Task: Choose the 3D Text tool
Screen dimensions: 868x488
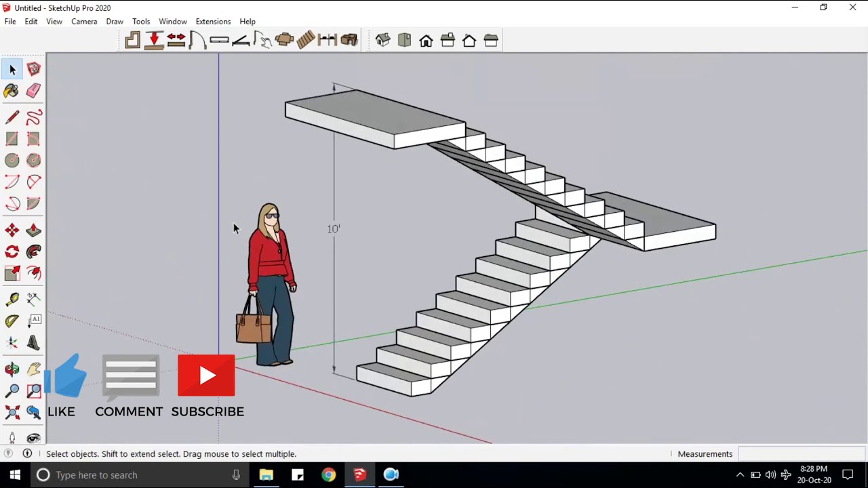Action: [34, 343]
